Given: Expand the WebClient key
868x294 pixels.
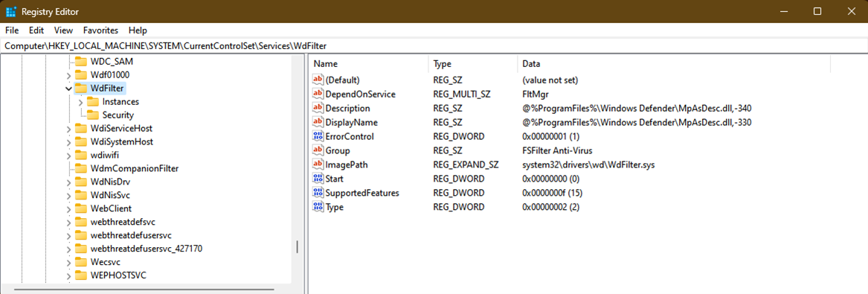Looking at the screenshot, I should [x=68, y=208].
